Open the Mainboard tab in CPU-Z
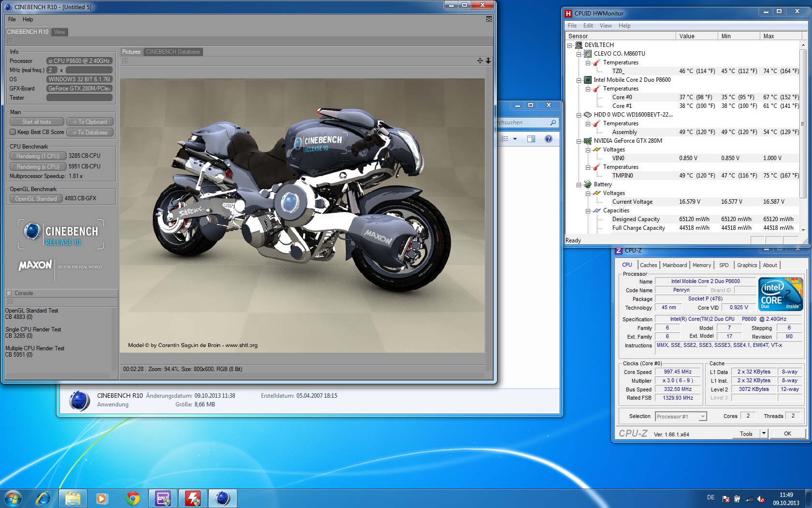This screenshot has height=508, width=812. coord(674,265)
